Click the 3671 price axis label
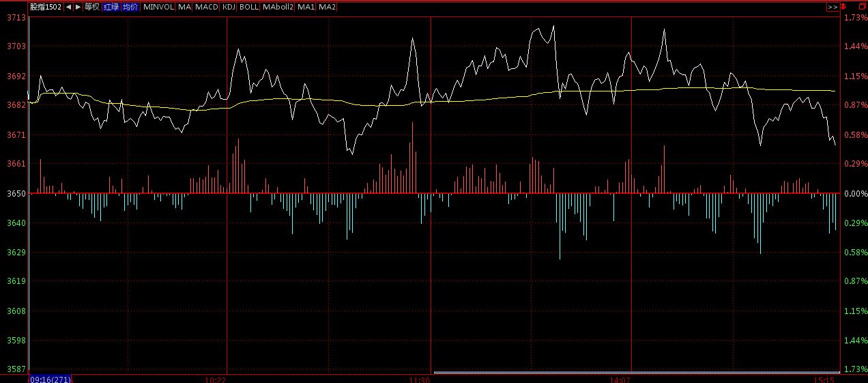The width and height of the screenshot is (868, 383). pyautogui.click(x=16, y=135)
